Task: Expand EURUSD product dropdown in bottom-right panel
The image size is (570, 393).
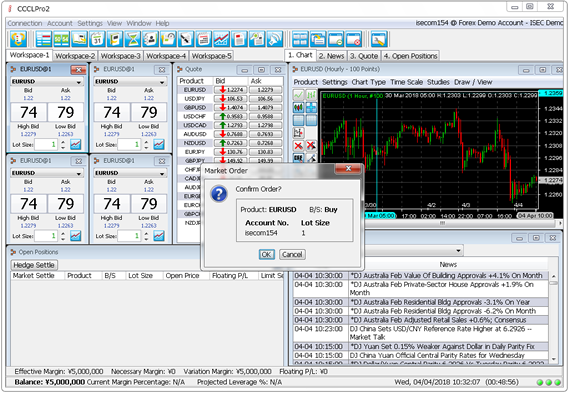Action: coord(162,173)
